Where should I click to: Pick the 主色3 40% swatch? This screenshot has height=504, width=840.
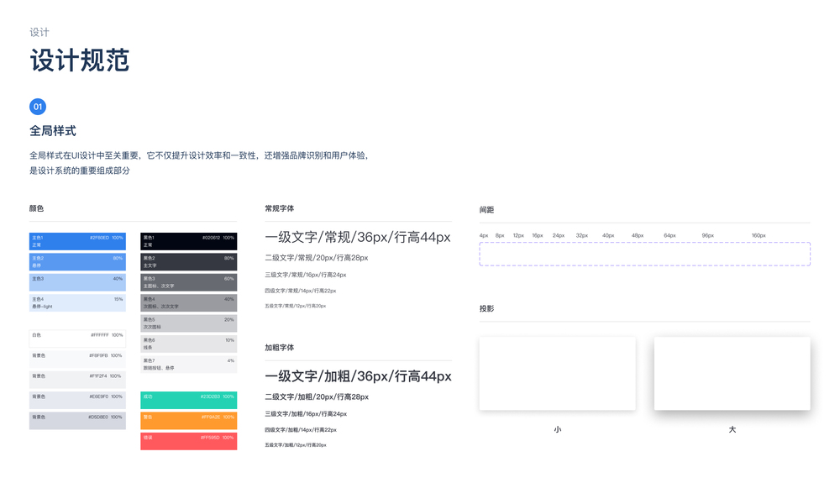[77, 282]
